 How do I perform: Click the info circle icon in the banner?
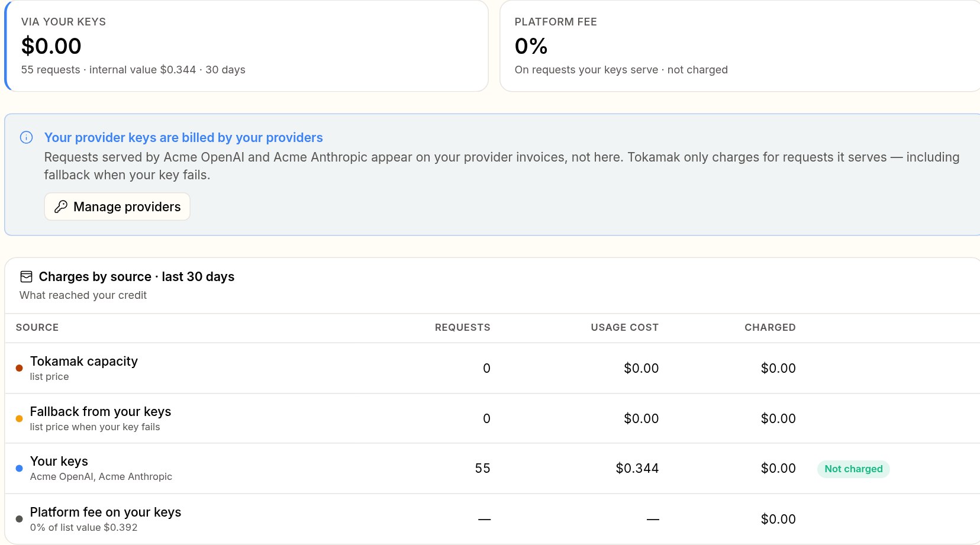pos(27,137)
